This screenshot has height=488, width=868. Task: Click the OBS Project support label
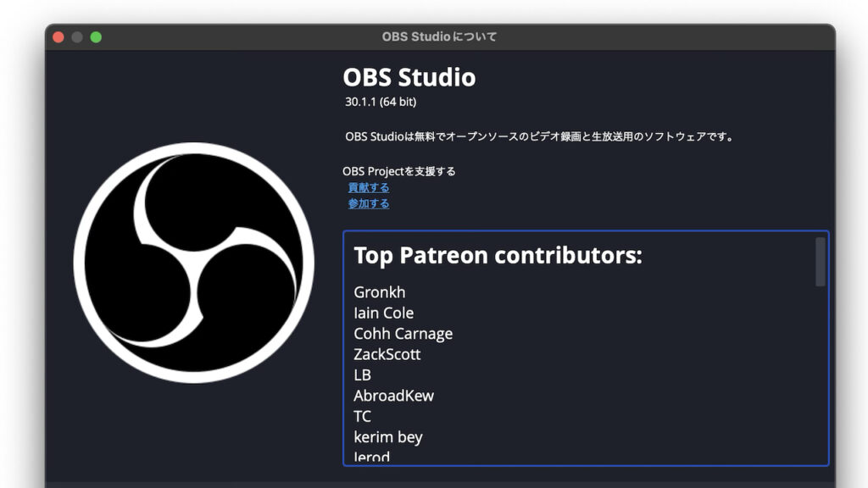tap(398, 170)
